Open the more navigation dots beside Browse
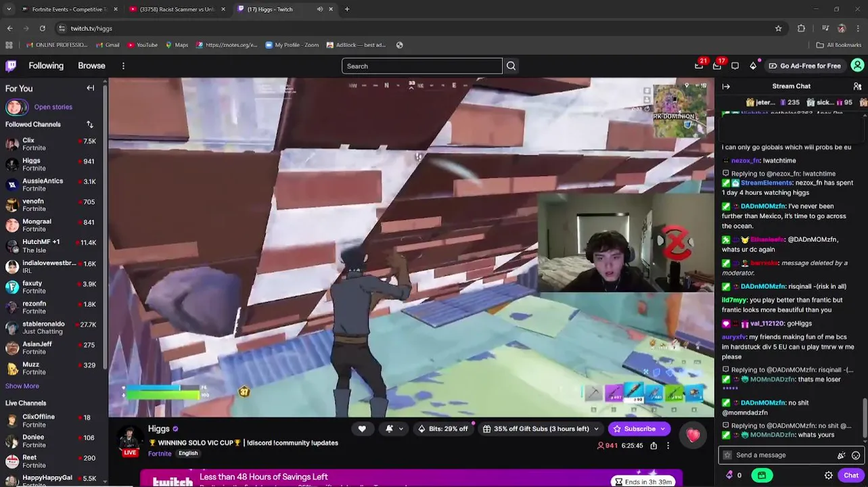The image size is (868, 487). coord(123,66)
